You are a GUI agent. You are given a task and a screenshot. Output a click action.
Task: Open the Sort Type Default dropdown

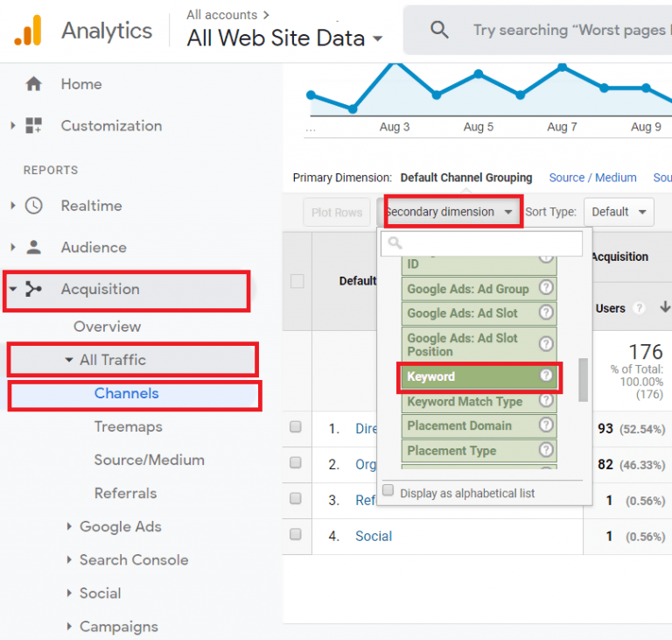pyautogui.click(x=619, y=212)
